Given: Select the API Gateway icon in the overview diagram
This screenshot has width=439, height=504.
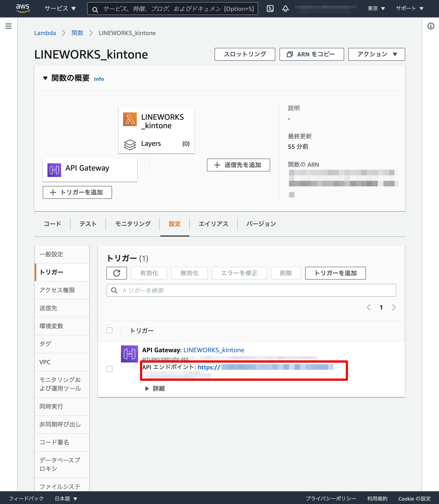Looking at the screenshot, I should point(54,170).
